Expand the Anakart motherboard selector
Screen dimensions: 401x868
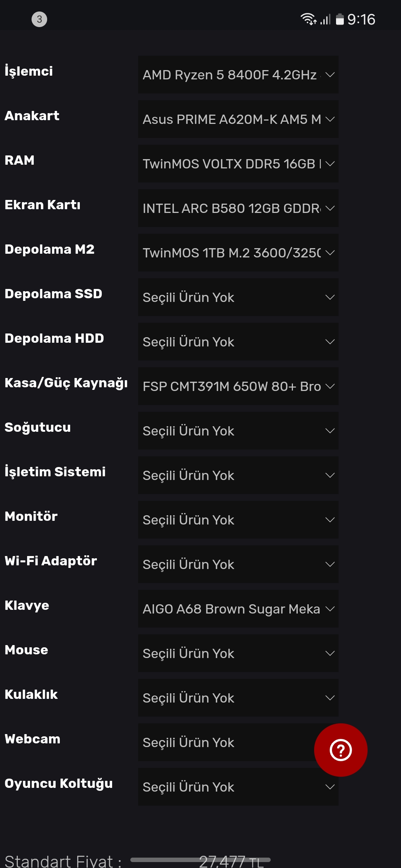[238, 119]
